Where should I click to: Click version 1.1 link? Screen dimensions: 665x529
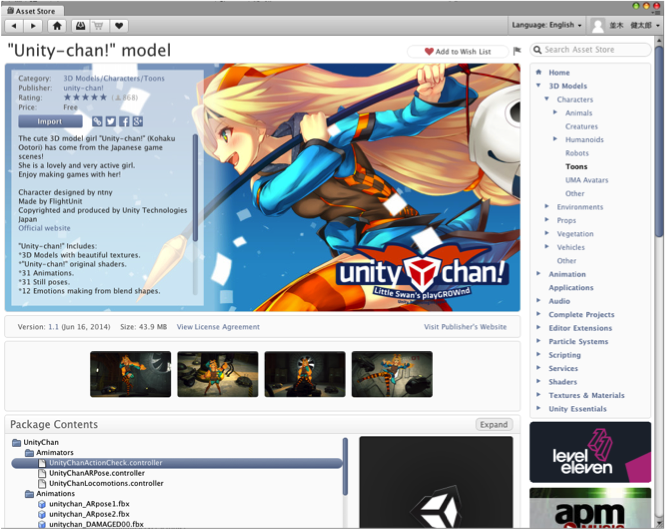[53, 327]
